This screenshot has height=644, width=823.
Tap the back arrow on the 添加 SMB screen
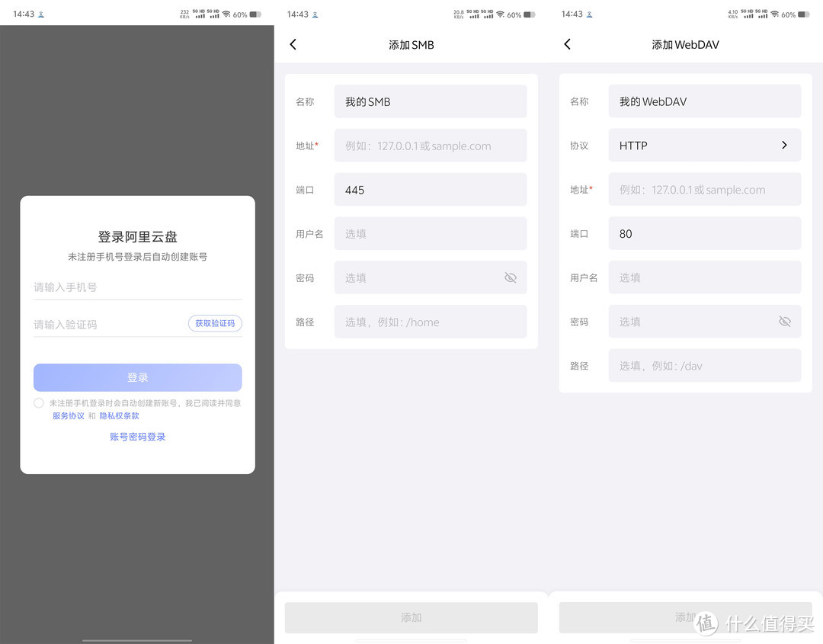(x=293, y=44)
